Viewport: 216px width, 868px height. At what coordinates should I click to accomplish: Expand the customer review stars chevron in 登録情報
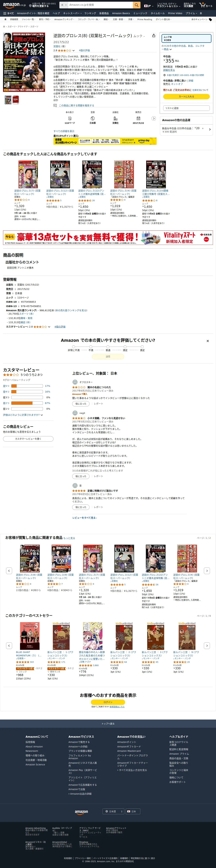49,327
